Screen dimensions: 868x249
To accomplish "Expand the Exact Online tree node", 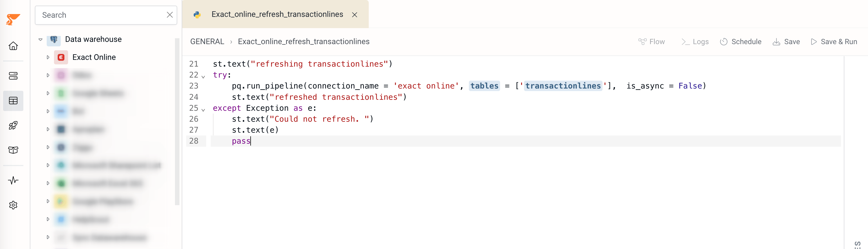I will point(48,57).
